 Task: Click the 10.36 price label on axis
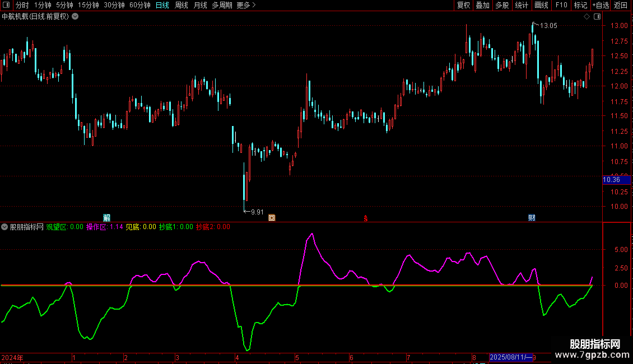(x=611, y=180)
